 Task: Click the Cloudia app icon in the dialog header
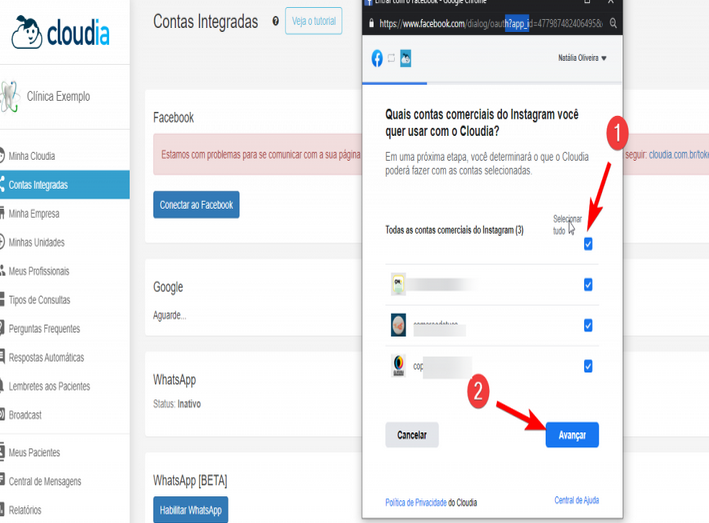click(x=406, y=58)
